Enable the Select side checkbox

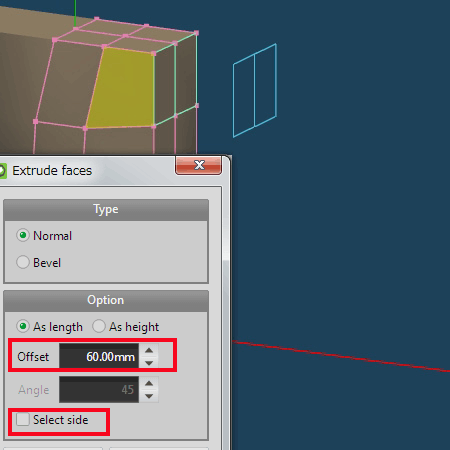point(23,419)
